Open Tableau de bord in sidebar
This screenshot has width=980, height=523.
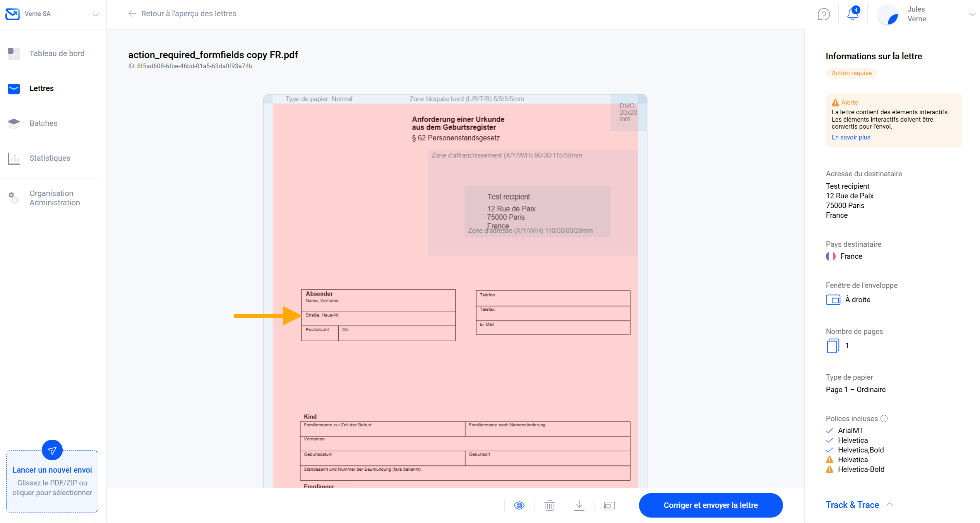click(57, 53)
